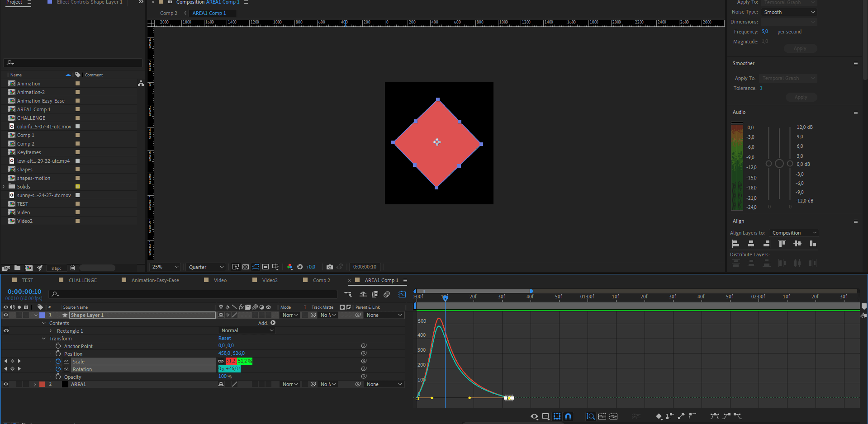This screenshot has width=868, height=424.
Task: Expand the Solids folder in Project panel
Action: (4, 187)
